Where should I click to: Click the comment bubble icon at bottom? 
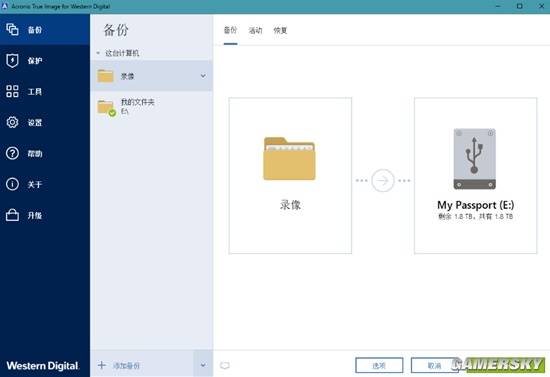point(225,366)
